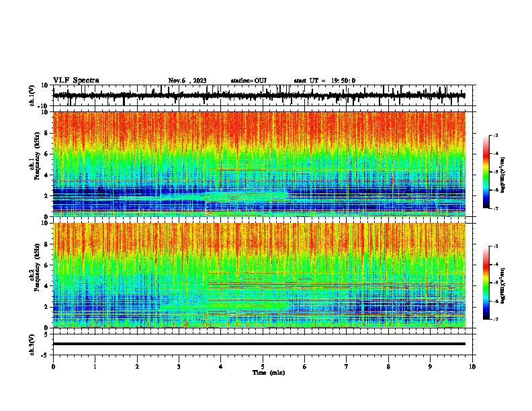The height and width of the screenshot is (411, 532).
Task: Click the ch.2 color bar log(PSD) label
Action: tap(503, 285)
